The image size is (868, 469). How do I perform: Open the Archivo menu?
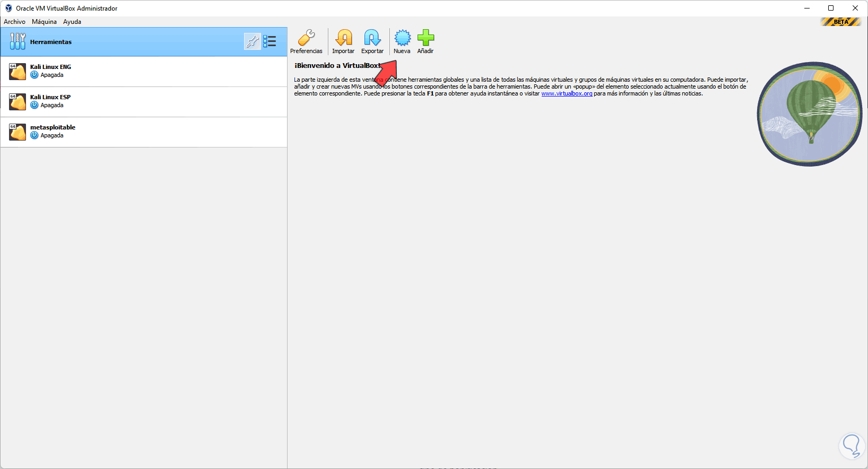pos(14,22)
